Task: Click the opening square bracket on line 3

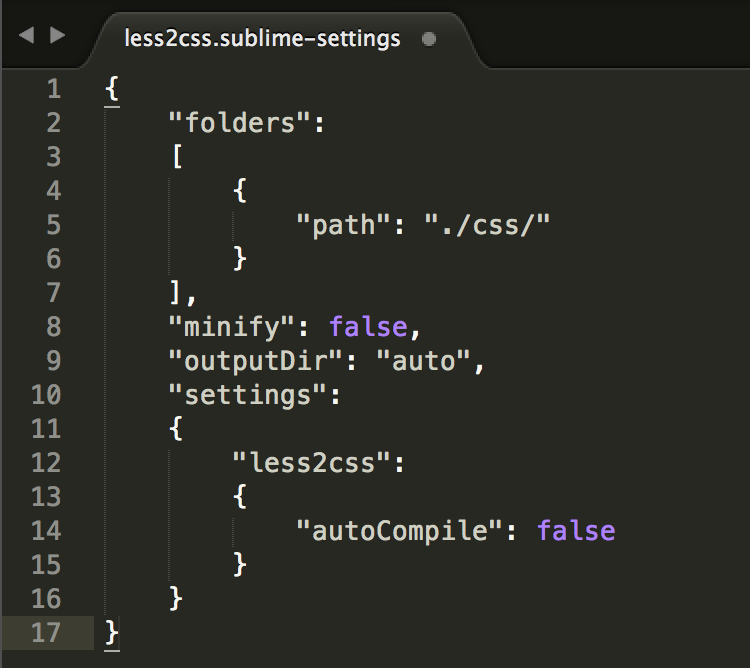Action: (x=177, y=157)
